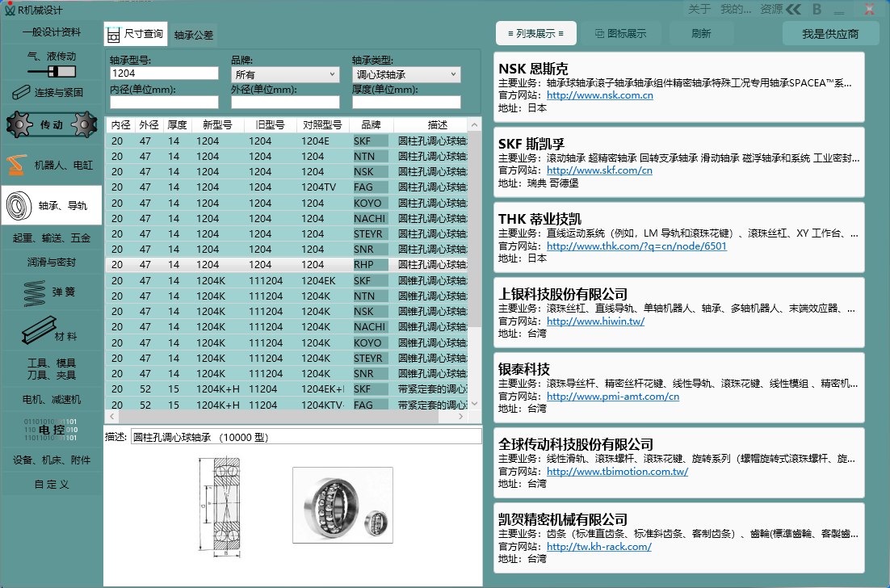Click the table scroll-up arrow
This screenshot has height=588, width=890.
point(475,124)
